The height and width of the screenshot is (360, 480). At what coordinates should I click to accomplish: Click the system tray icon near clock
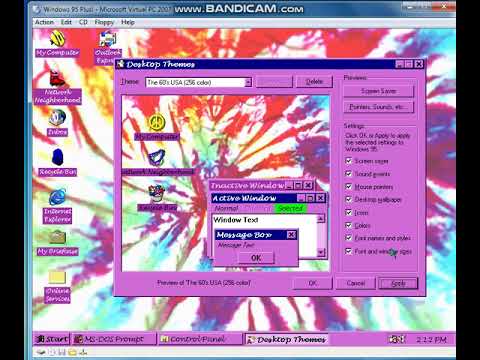tap(396, 339)
